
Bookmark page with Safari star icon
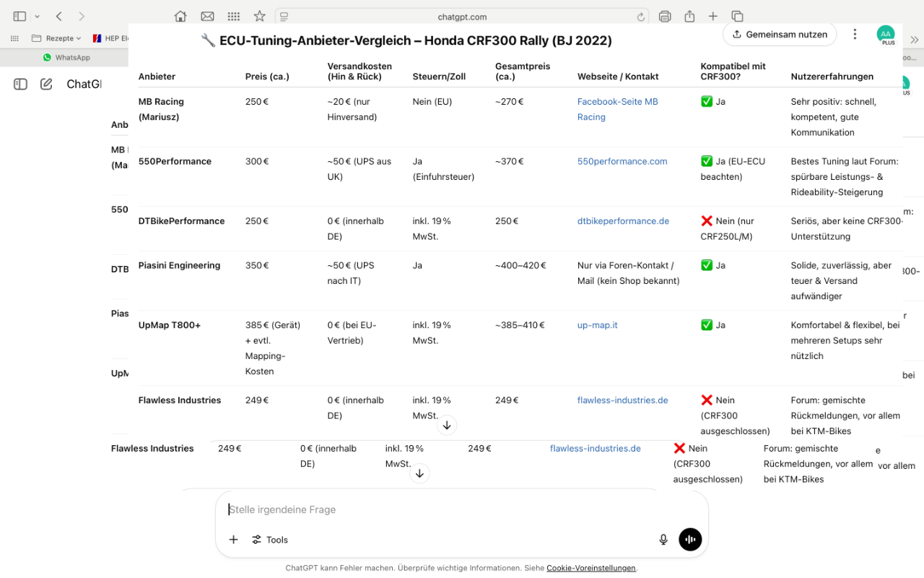point(259,16)
